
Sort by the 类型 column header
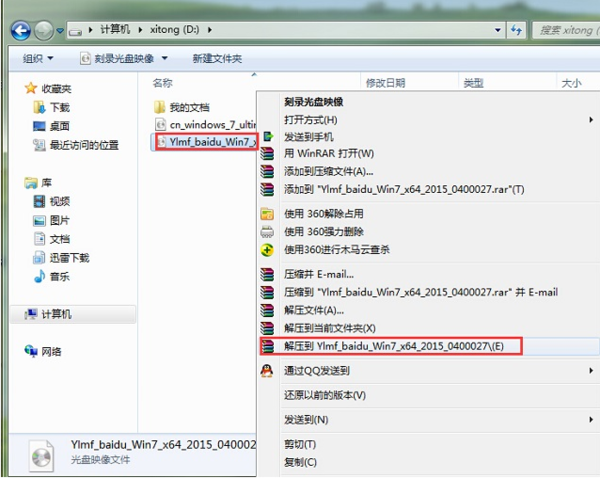(473, 83)
